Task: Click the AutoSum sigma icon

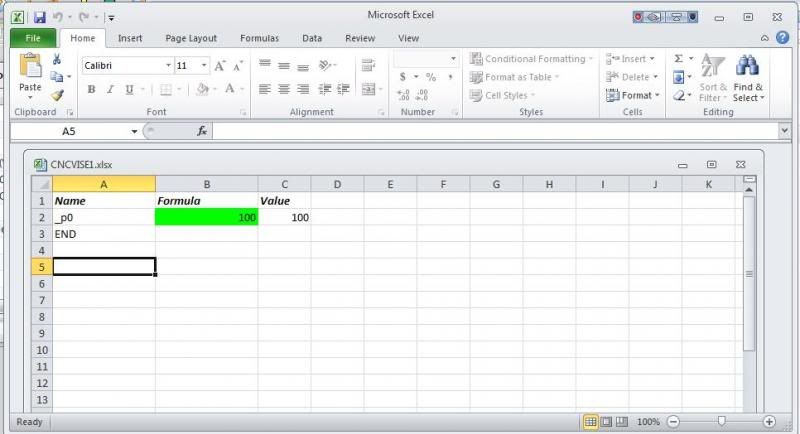Action: [x=679, y=59]
